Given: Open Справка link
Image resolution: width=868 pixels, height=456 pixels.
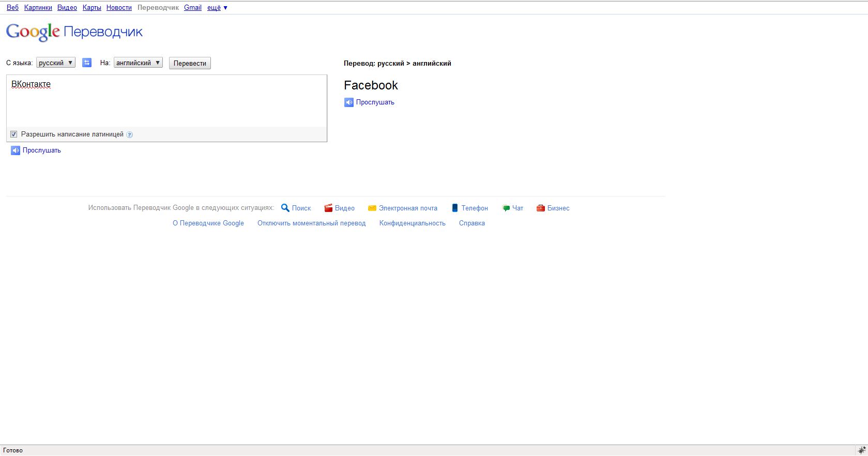Looking at the screenshot, I should tap(472, 223).
